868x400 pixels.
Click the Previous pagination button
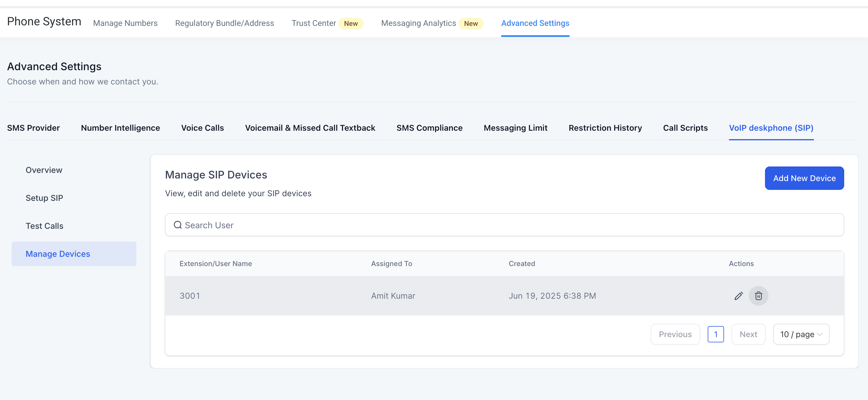[675, 334]
